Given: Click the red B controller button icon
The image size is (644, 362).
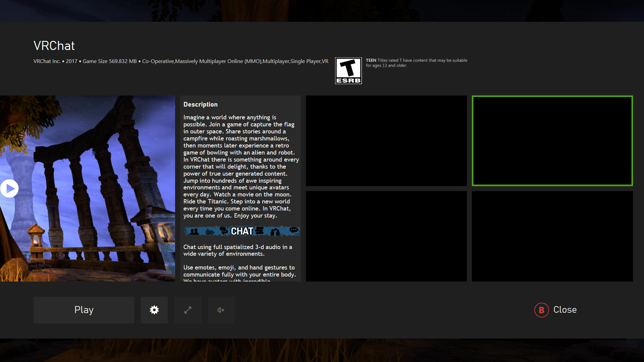Looking at the screenshot, I should (541, 310).
